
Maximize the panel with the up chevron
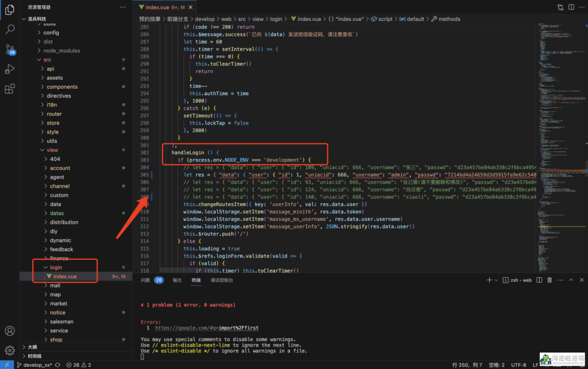(571, 280)
